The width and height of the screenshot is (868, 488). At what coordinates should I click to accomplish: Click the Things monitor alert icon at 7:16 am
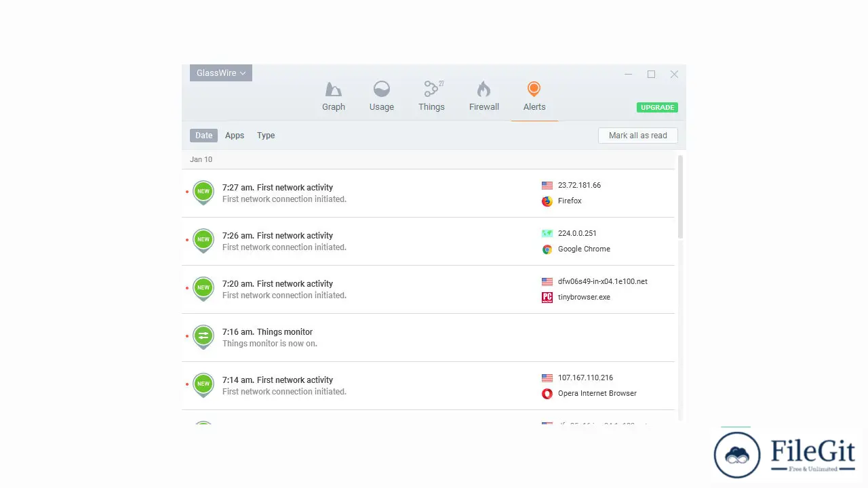click(x=203, y=337)
